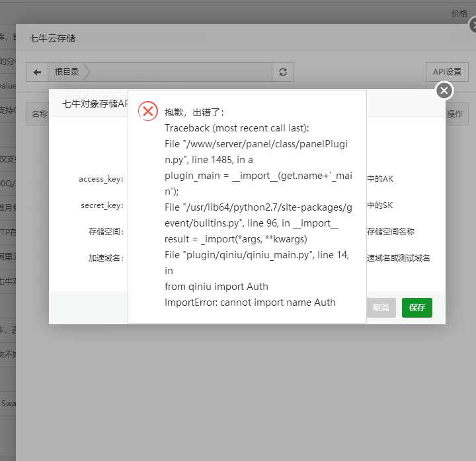Click the green 保存 button

click(x=416, y=308)
